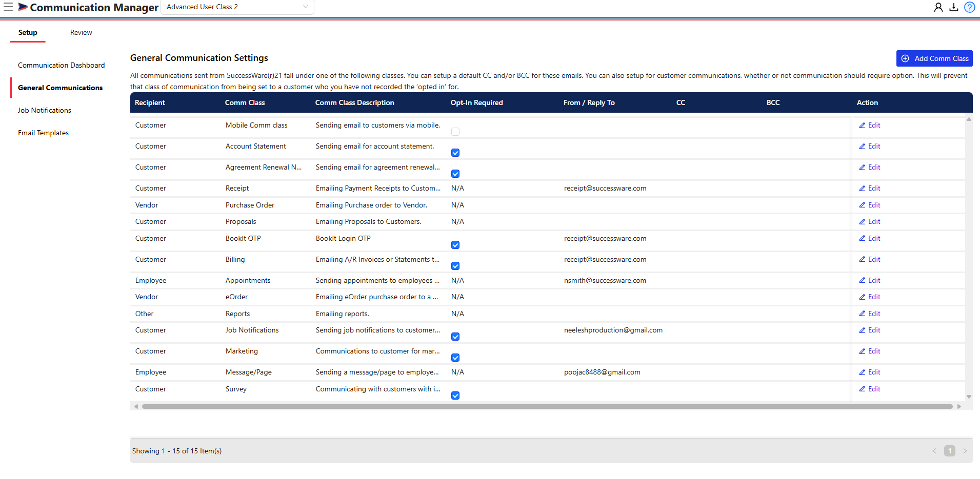Click 'Showing 1 - 15 of 15 Item(s)' text

tap(177, 451)
